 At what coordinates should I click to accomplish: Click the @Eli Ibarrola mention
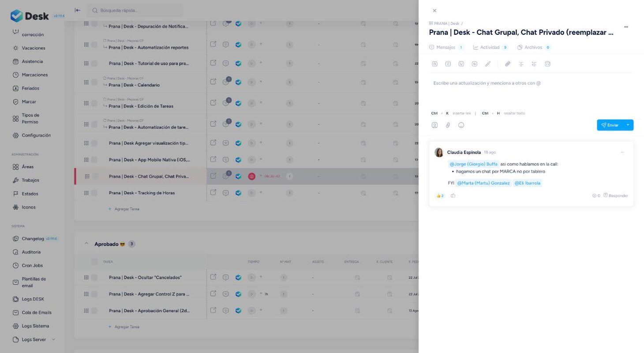[527, 183]
